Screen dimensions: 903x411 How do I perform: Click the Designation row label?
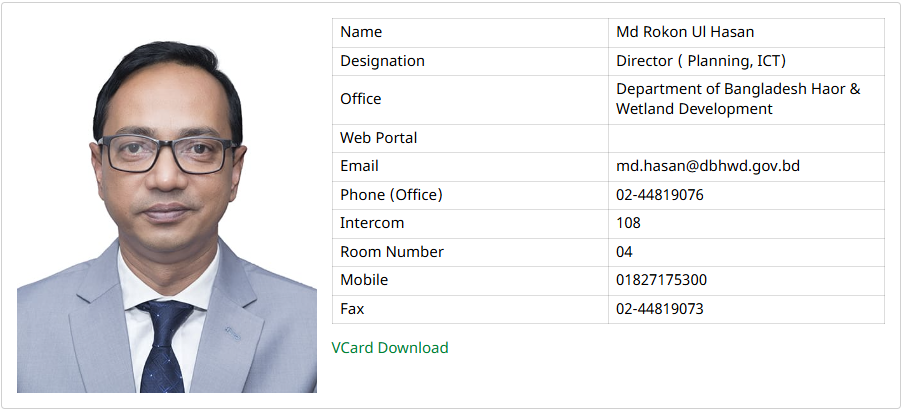382,61
